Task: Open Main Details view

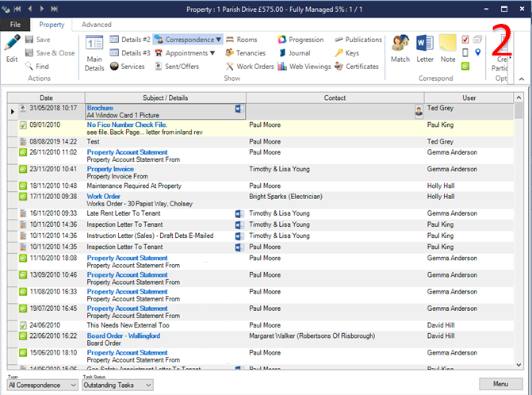Action: pos(94,52)
